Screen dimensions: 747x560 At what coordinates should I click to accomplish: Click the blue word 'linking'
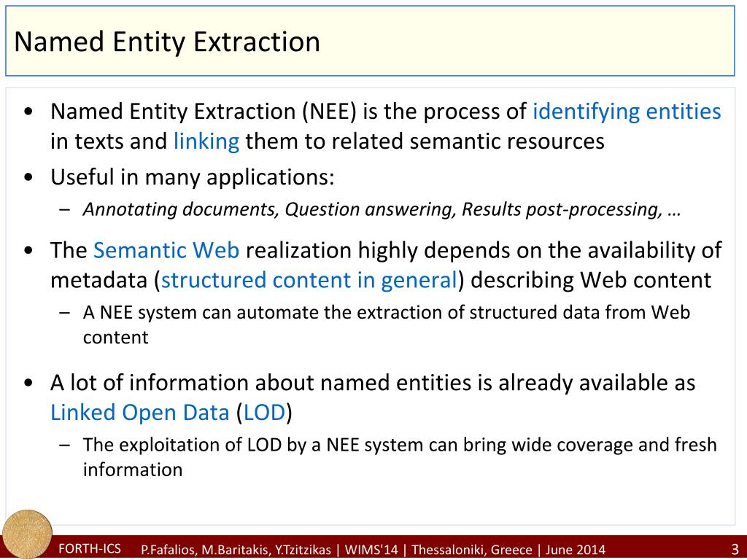click(206, 141)
